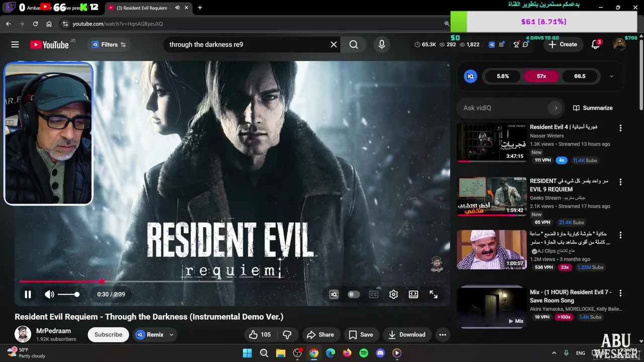Run search with the magnifier button
The height and width of the screenshot is (362, 644).
(354, 44)
